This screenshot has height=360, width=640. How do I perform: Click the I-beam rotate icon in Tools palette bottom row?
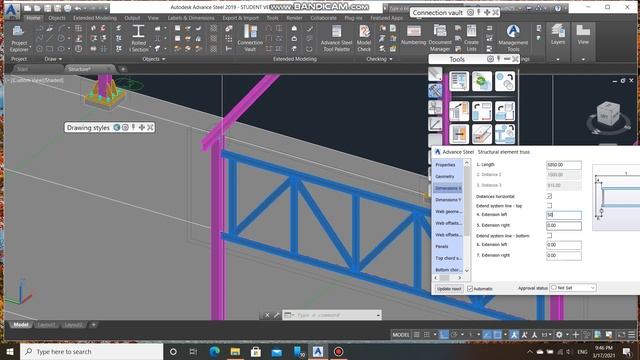point(505,134)
